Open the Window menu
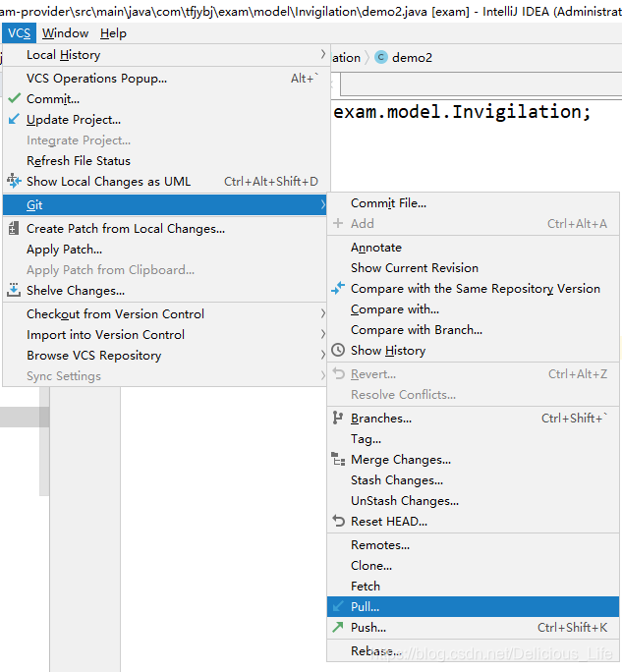This screenshot has height=672, width=622. [x=65, y=33]
